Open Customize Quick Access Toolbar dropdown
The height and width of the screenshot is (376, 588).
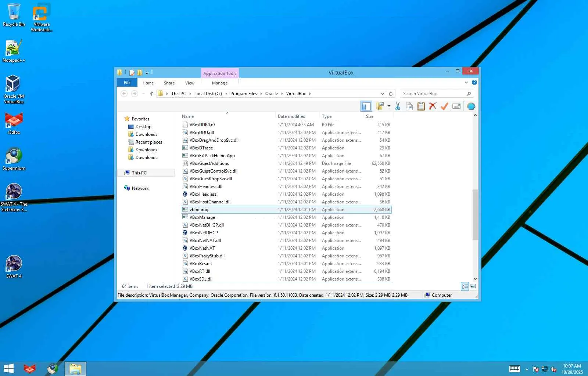tap(147, 73)
